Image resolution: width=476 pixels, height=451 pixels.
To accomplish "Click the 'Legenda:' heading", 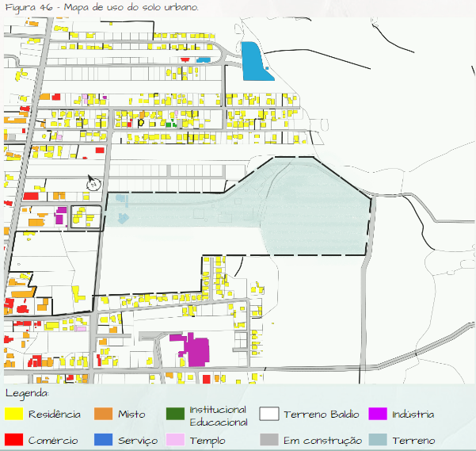I will pos(27,394).
